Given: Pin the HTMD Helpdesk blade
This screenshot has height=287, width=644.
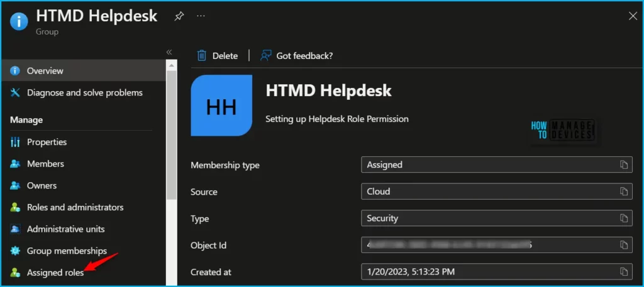Looking at the screenshot, I should tap(179, 16).
